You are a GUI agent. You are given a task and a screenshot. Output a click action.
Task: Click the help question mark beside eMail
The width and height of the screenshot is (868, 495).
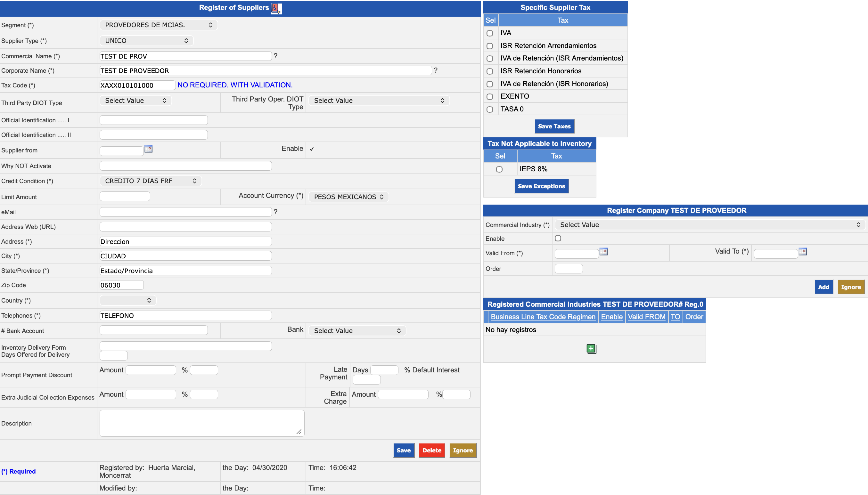275,212
